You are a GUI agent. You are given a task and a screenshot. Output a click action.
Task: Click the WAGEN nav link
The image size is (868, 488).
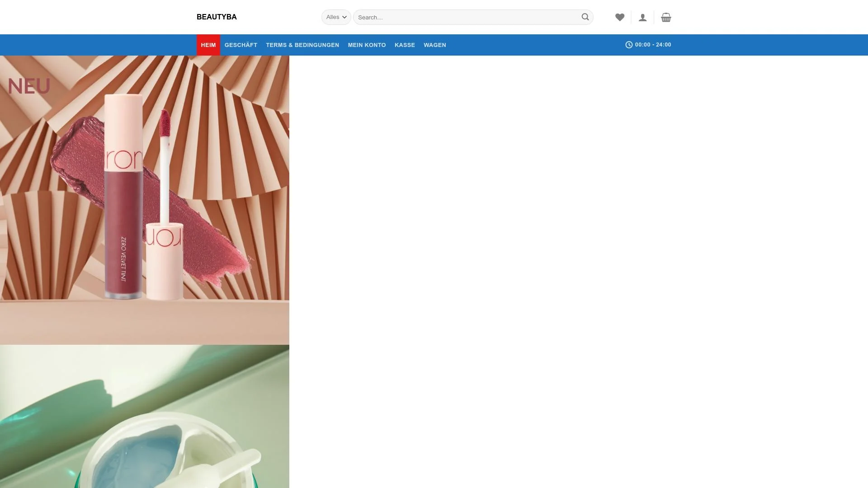[x=434, y=45]
